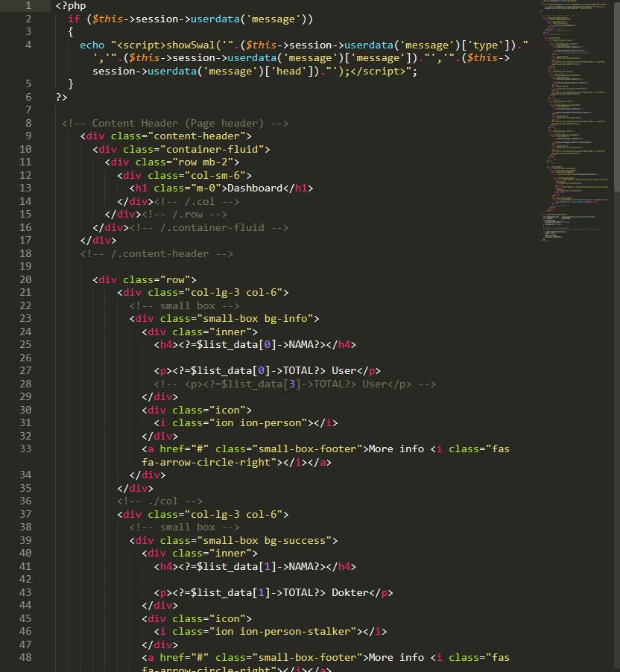Select line number 42 in the gutter
The image size is (620, 672).
point(25,579)
